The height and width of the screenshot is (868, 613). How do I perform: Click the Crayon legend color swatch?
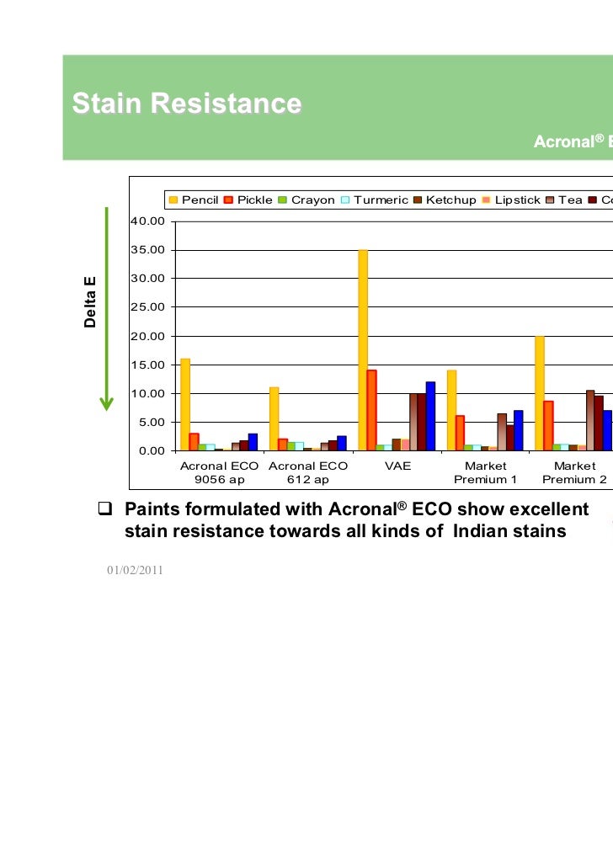coord(282,200)
